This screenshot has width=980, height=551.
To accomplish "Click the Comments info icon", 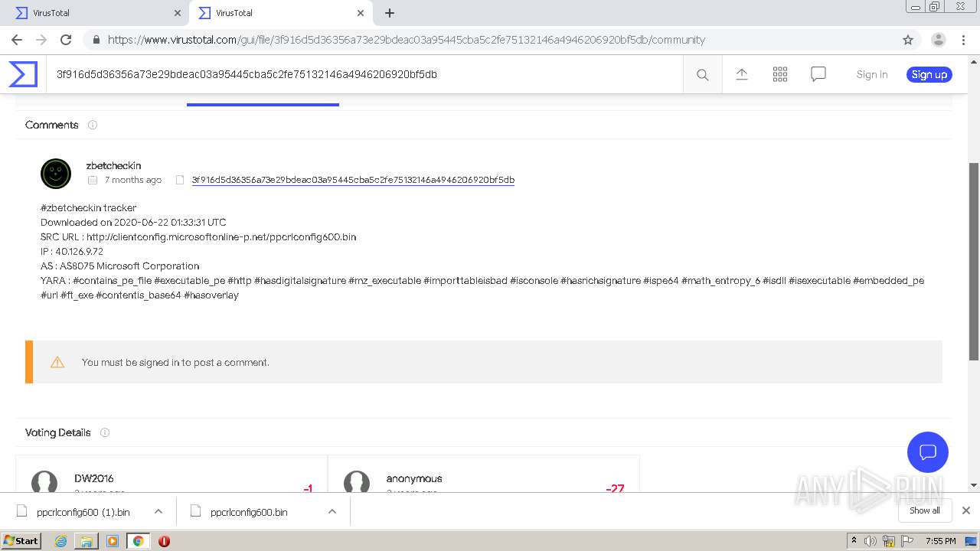I will coord(93,125).
